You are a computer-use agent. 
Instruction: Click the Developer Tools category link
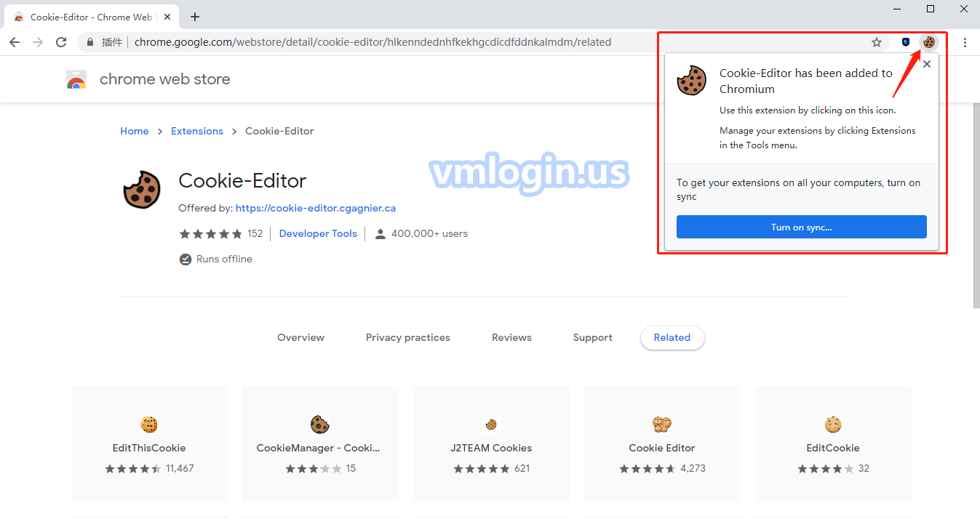tap(318, 233)
